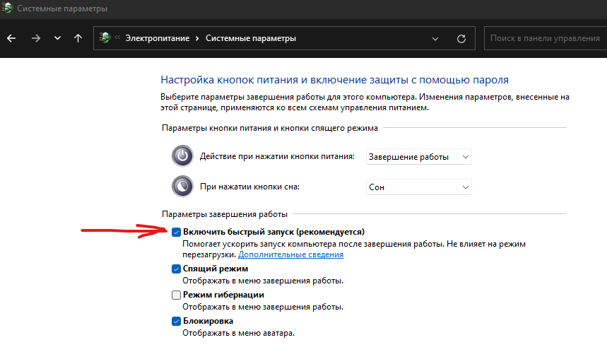Click the power button icon
Viewport: 607px width, 364px height.
pyautogui.click(x=182, y=155)
